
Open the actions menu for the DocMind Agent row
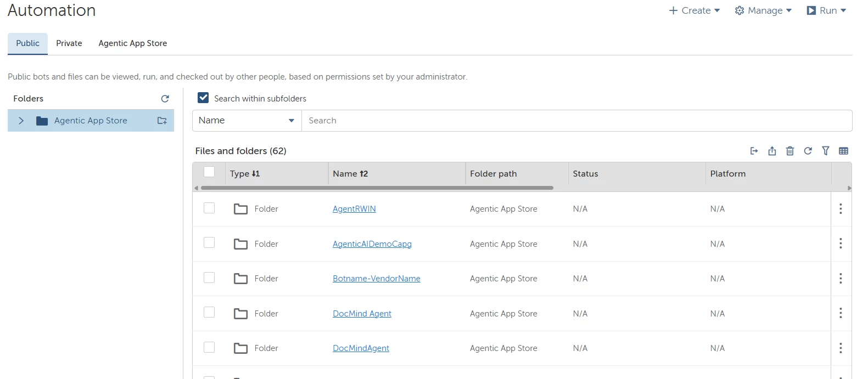click(x=841, y=313)
